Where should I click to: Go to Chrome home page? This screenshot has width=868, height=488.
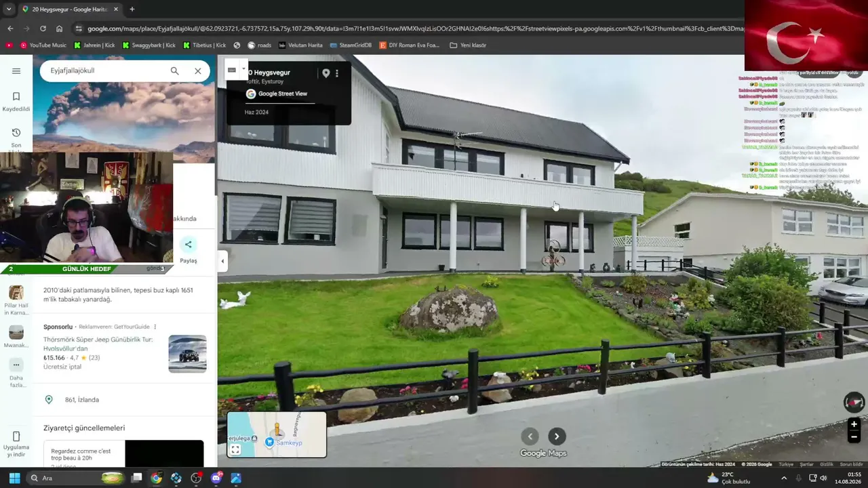59,28
